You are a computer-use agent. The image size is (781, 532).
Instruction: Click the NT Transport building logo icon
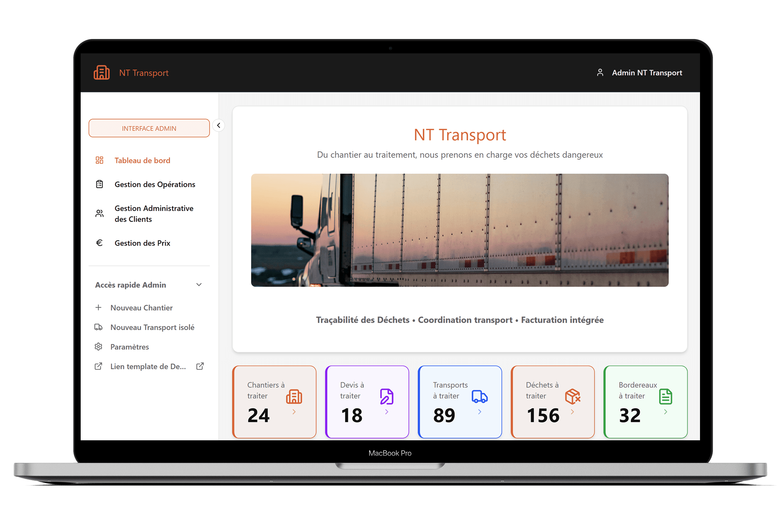101,72
